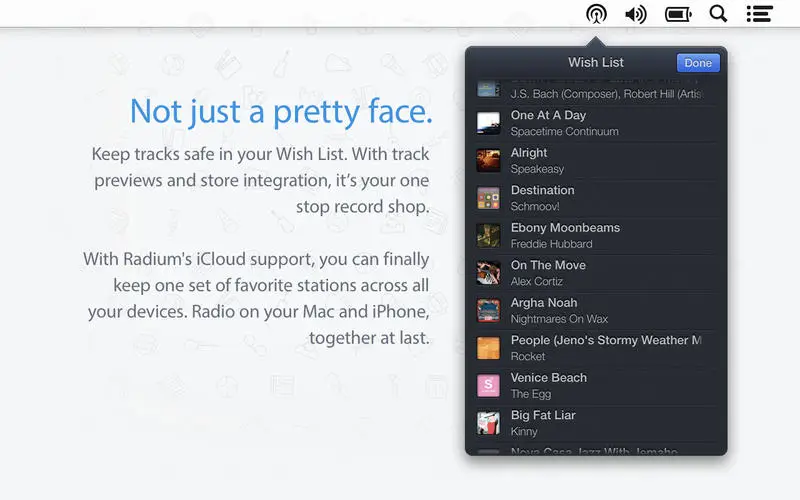Viewport: 800px width, 500px height.
Task: Select Argha Noah by Nightmares On Wax
Action: (x=596, y=311)
